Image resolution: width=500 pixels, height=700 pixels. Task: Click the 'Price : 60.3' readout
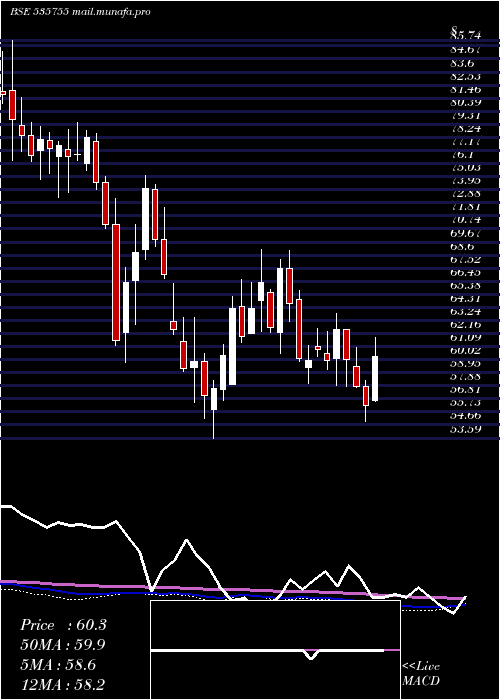click(63, 625)
